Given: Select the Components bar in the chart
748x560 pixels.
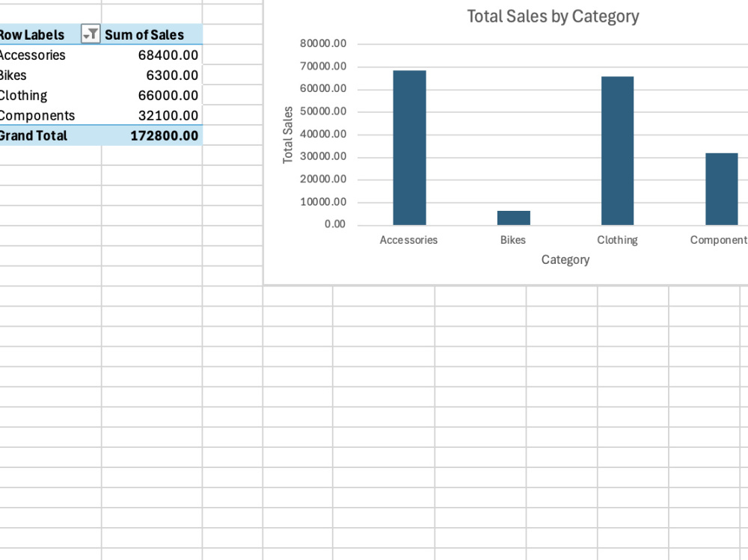Looking at the screenshot, I should click(721, 189).
